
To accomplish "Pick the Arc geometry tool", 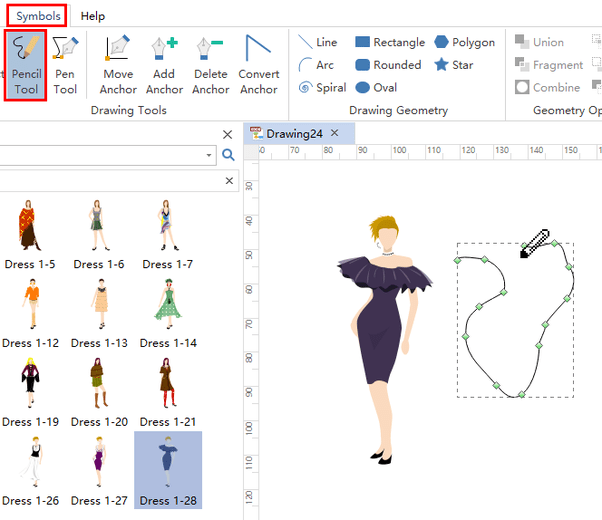I will point(316,65).
